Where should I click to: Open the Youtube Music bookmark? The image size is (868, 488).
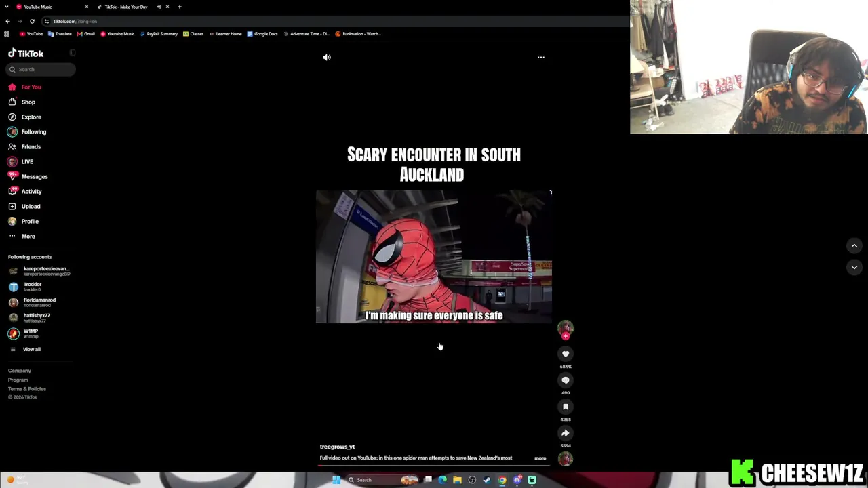point(117,34)
